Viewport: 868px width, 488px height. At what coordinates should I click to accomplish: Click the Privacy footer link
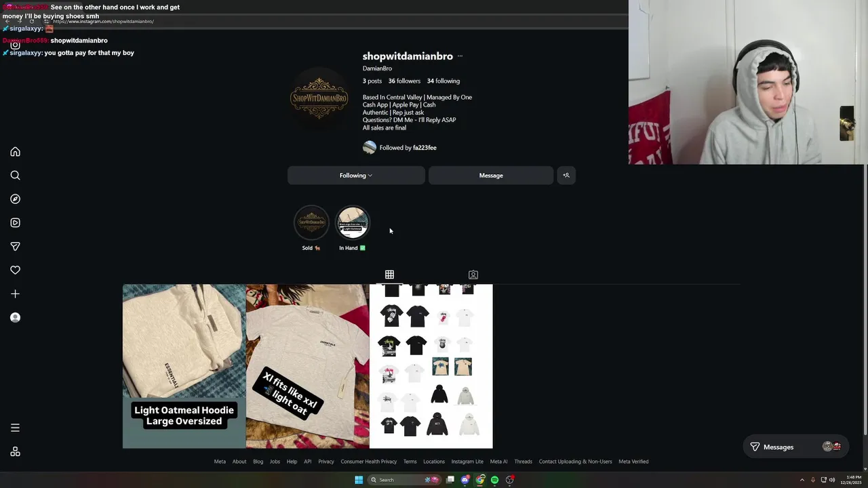click(x=326, y=462)
